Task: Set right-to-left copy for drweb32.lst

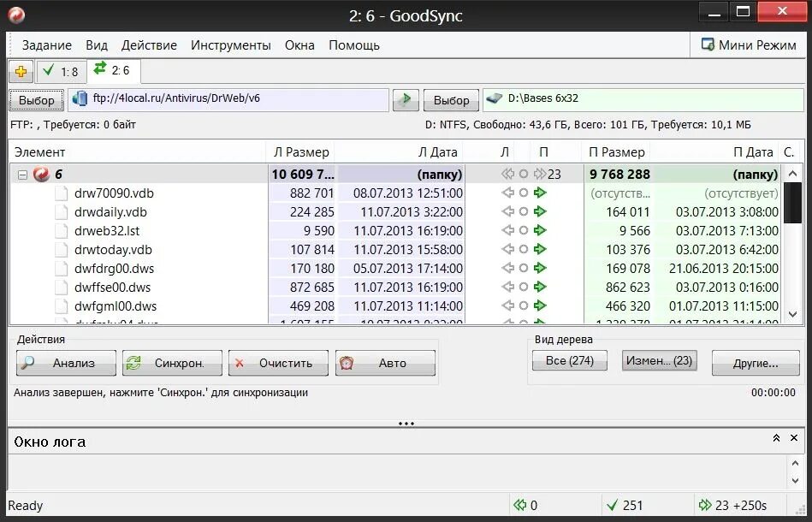Action: [x=508, y=230]
